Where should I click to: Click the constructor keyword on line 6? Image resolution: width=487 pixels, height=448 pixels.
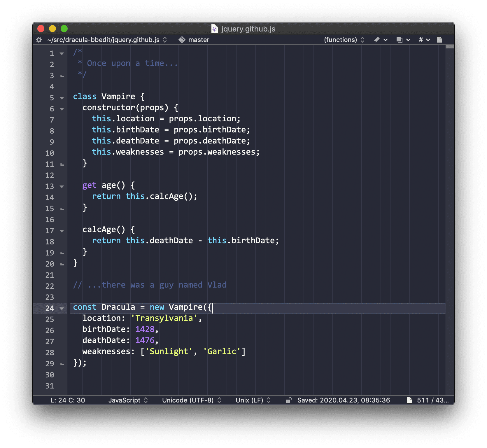[x=109, y=107]
